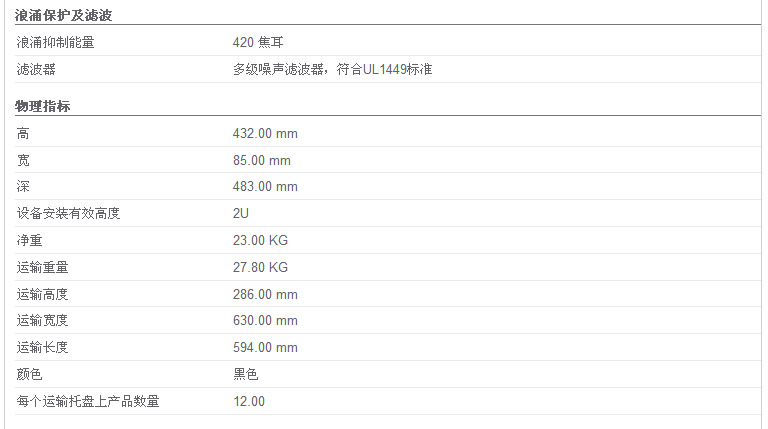
Task: Click the 黑色 color value
Action: [x=245, y=374]
